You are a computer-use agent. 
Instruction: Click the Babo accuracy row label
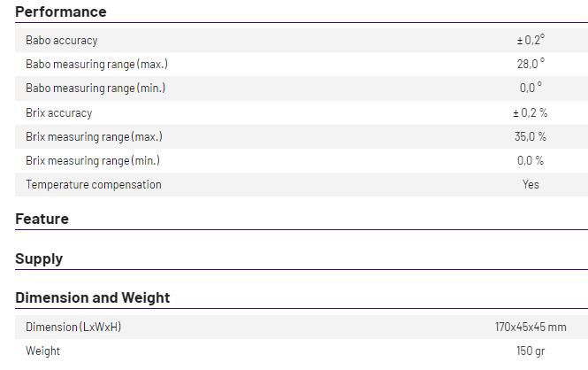[62, 41]
